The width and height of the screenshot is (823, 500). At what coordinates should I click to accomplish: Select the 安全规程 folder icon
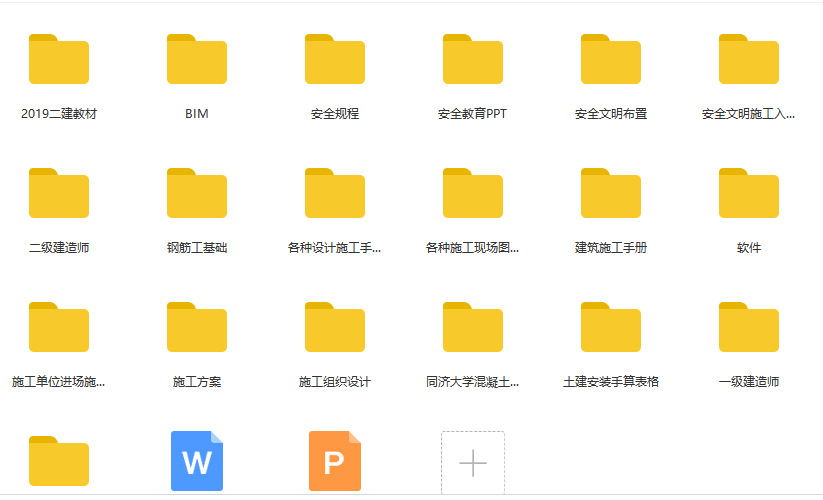click(x=335, y=60)
